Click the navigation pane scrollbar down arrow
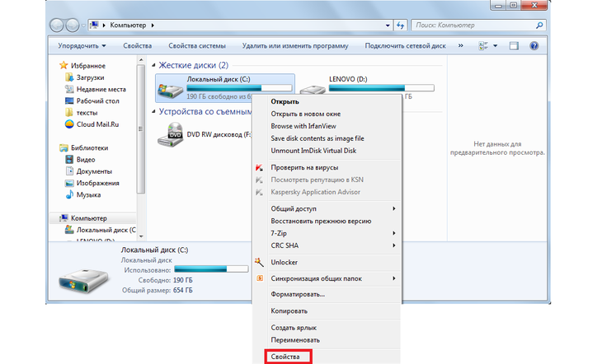The height and width of the screenshot is (364, 602). (x=141, y=236)
